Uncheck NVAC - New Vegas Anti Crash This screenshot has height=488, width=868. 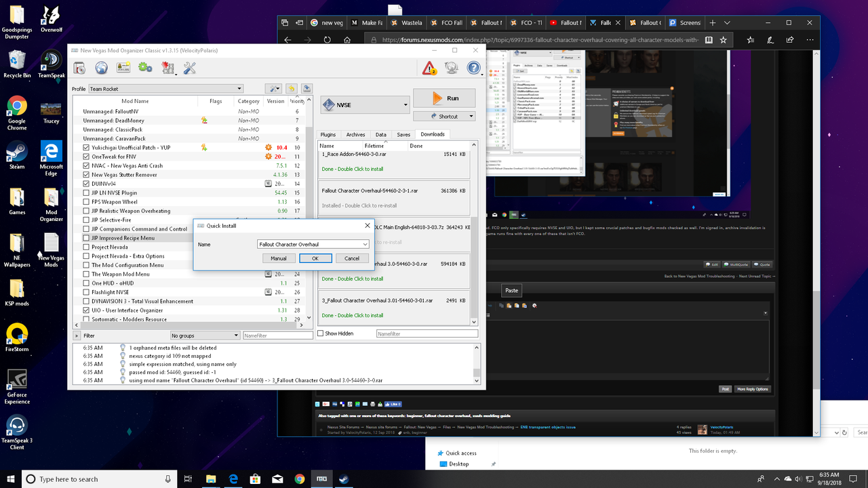pyautogui.click(x=86, y=165)
